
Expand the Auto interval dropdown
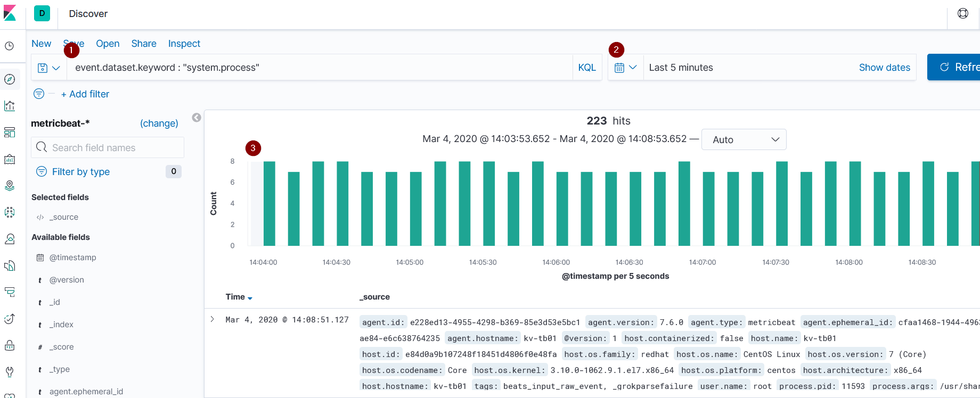pyautogui.click(x=744, y=139)
